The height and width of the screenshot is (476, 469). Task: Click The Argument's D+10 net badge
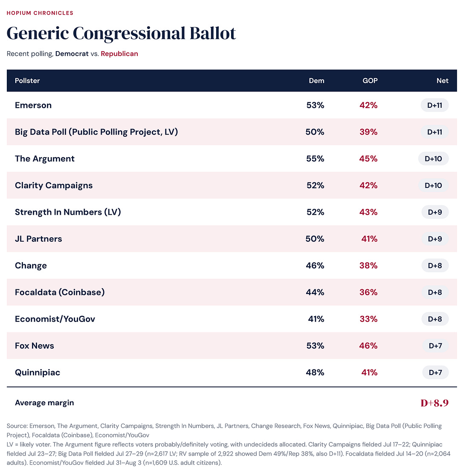[x=434, y=159]
